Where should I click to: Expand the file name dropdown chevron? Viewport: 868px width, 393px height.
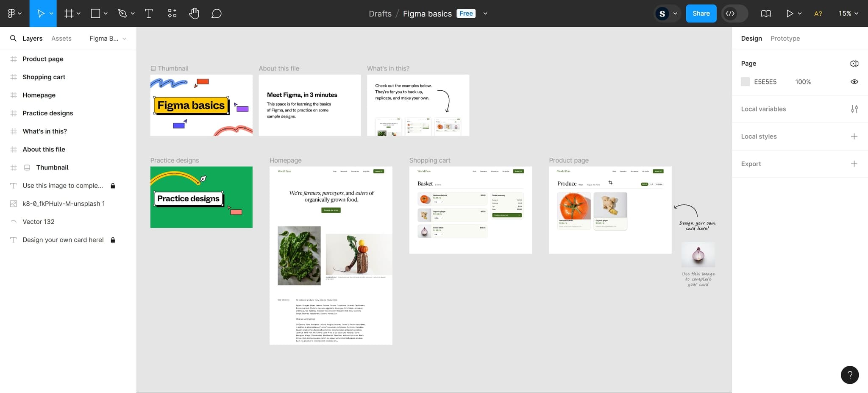point(485,14)
